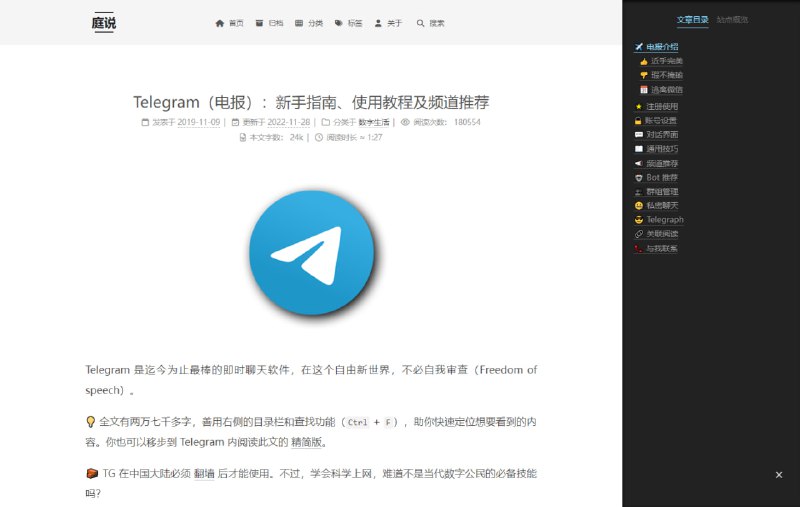Open 关联阅读 link-icon entry
Image resolution: width=800 pixels, height=507 pixels.
(x=657, y=234)
